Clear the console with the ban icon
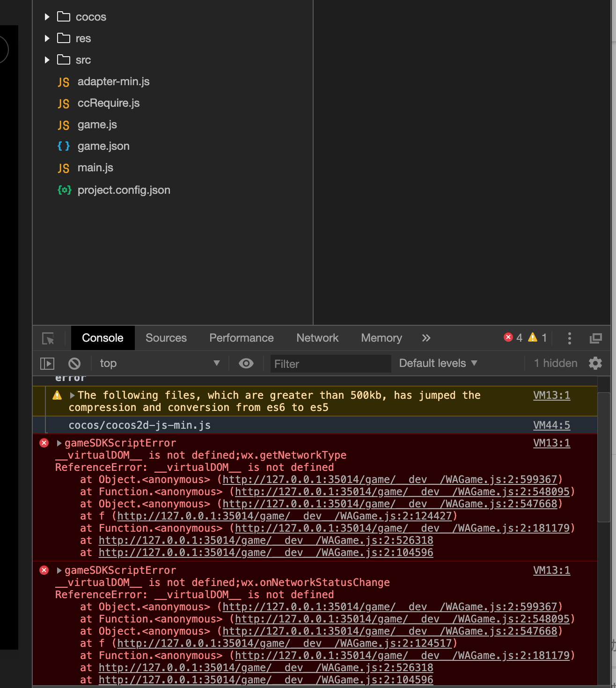The image size is (616, 688). [x=74, y=364]
